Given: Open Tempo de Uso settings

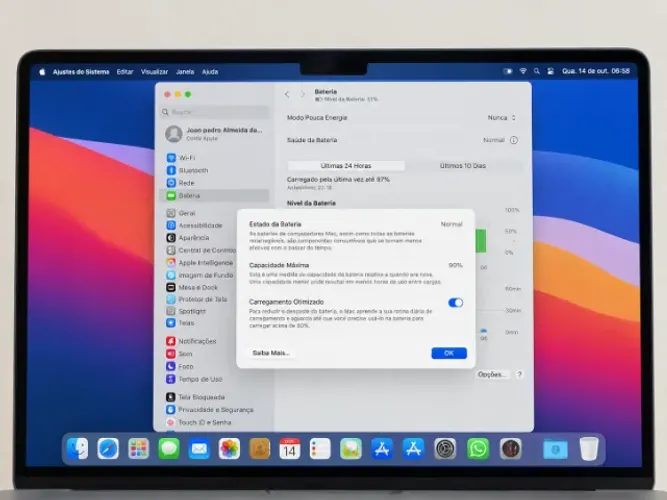Looking at the screenshot, I should 214,379.
